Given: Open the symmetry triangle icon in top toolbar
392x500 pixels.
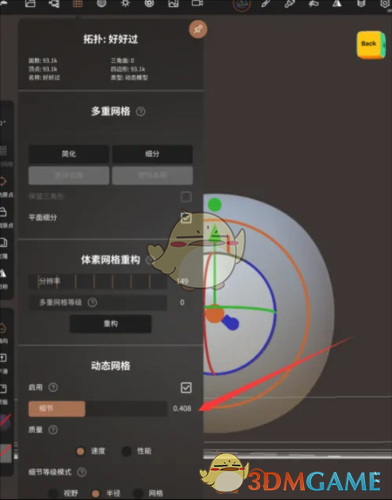Looking at the screenshot, I should click(x=337, y=4).
